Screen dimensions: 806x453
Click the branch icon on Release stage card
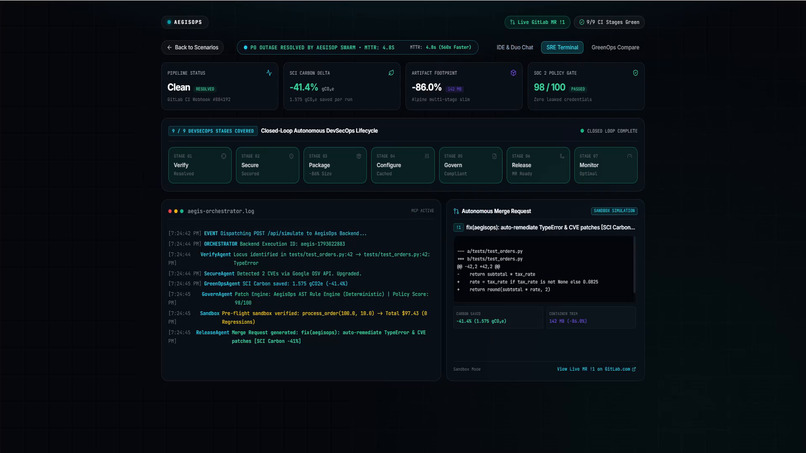[x=562, y=156]
